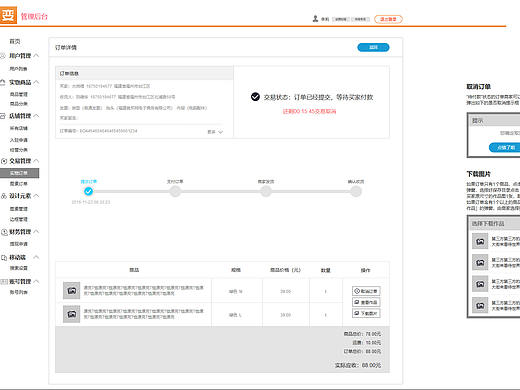Screen dimensions: 520x390
Task: Click the 实物商品 sidebar group icon
Action: [3, 82]
